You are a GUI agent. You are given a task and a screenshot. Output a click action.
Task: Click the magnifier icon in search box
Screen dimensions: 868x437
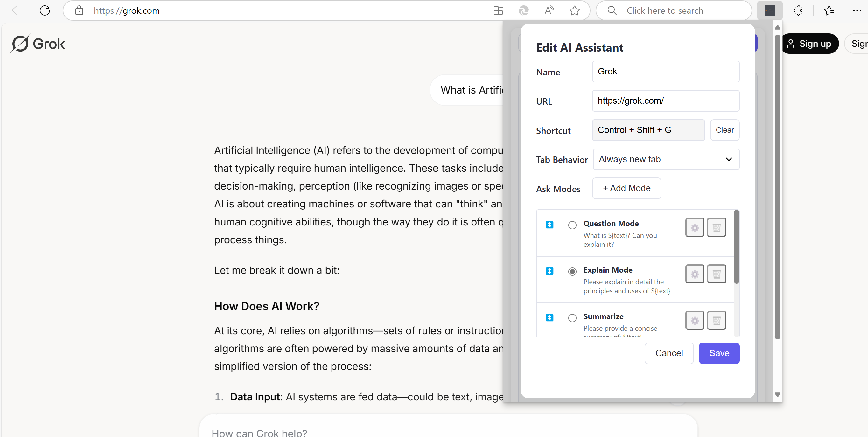(612, 10)
